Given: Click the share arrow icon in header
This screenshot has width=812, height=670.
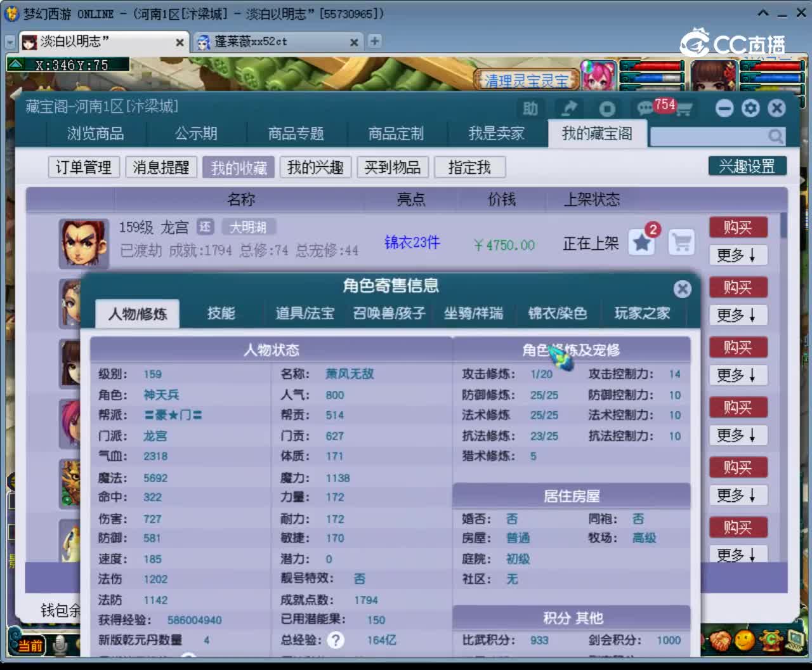Looking at the screenshot, I should click(569, 108).
